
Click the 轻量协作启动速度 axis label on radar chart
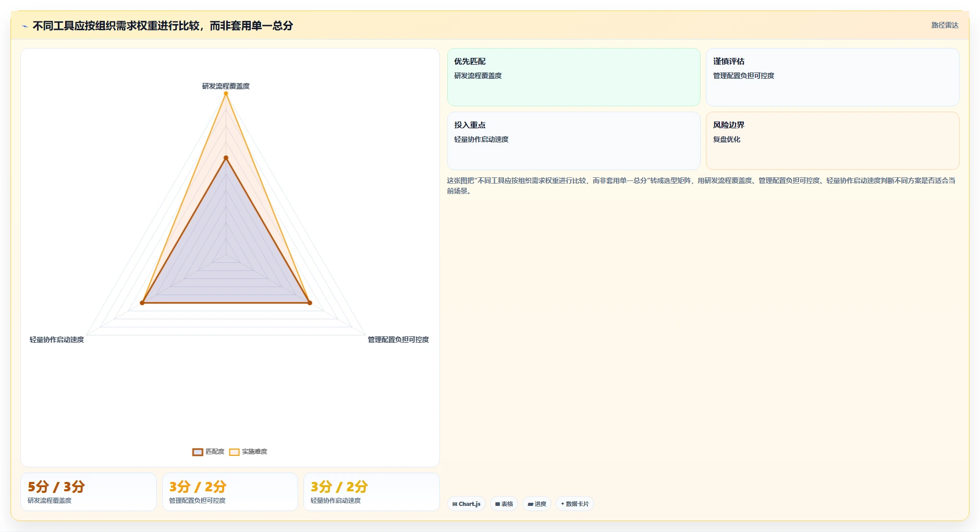pos(57,340)
